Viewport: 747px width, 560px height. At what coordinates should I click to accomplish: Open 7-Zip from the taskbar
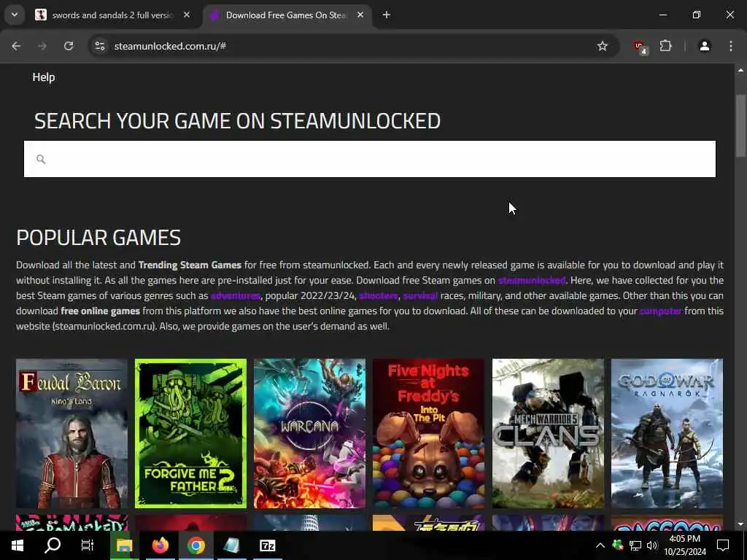coord(267,545)
